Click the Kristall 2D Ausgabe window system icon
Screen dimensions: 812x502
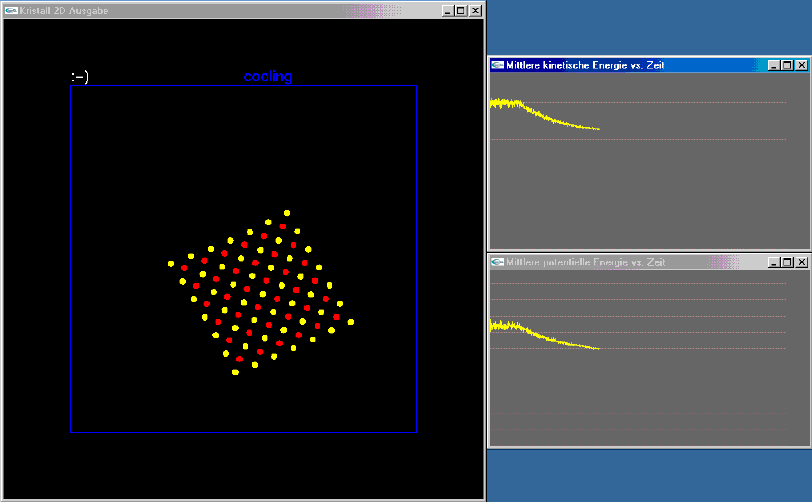pyautogui.click(x=11, y=10)
